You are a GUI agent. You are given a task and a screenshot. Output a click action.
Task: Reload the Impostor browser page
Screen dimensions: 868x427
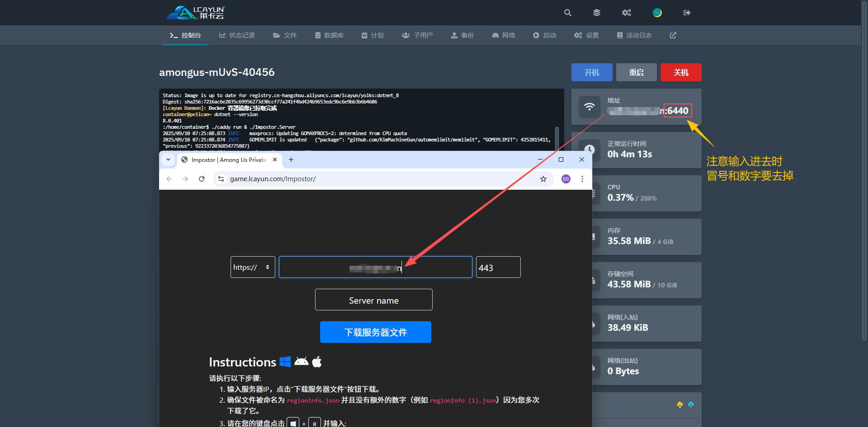pos(202,179)
